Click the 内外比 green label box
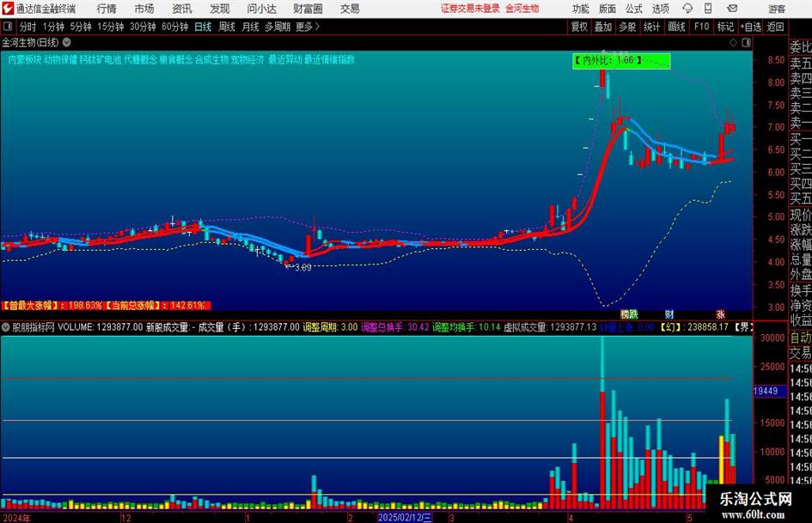The width and height of the screenshot is (812, 523). pyautogui.click(x=621, y=61)
